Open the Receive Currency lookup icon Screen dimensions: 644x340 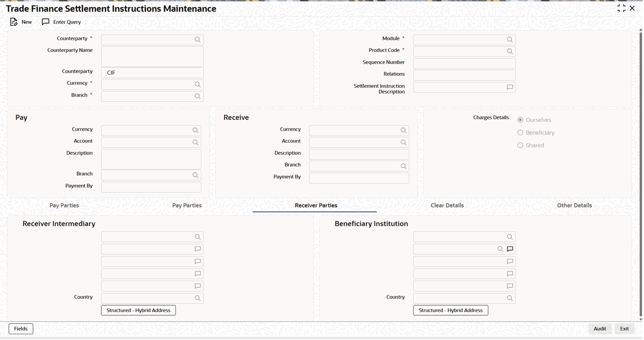[404, 131]
